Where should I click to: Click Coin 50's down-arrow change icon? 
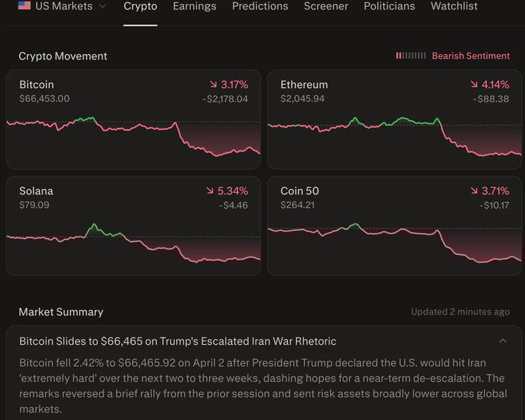coord(474,191)
